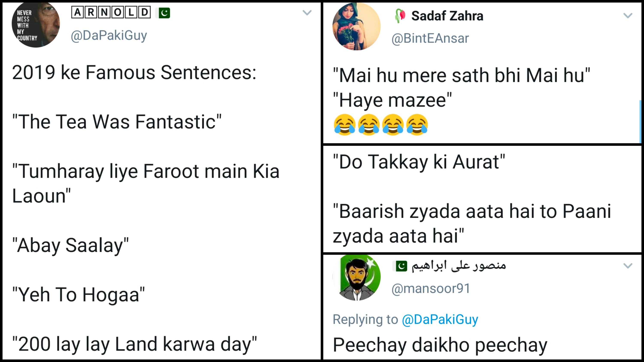Viewport: 644px width, 362px height.
Task: Open the gray @DaPakiGuy handle under ARNOLD
Action: [109, 35]
